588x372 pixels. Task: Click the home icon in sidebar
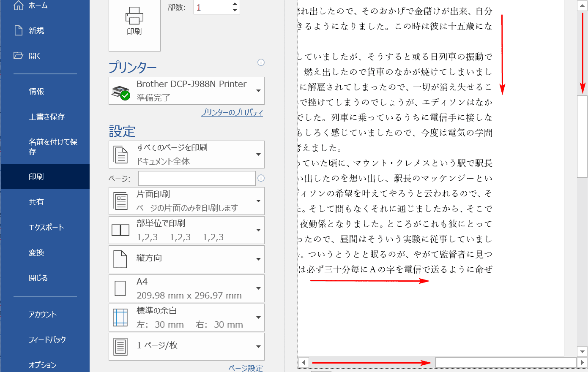click(18, 5)
